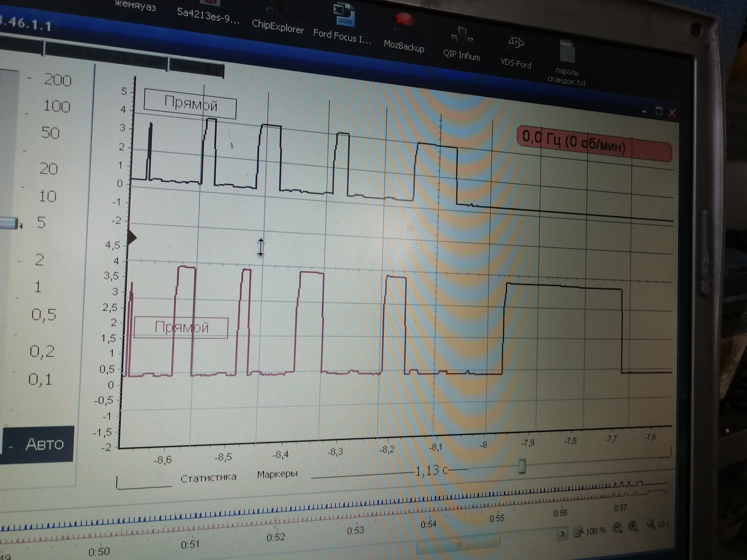Screen dimensions: 747x560
Task: Click the zoom out magnifier icon
Action: pos(618,527)
